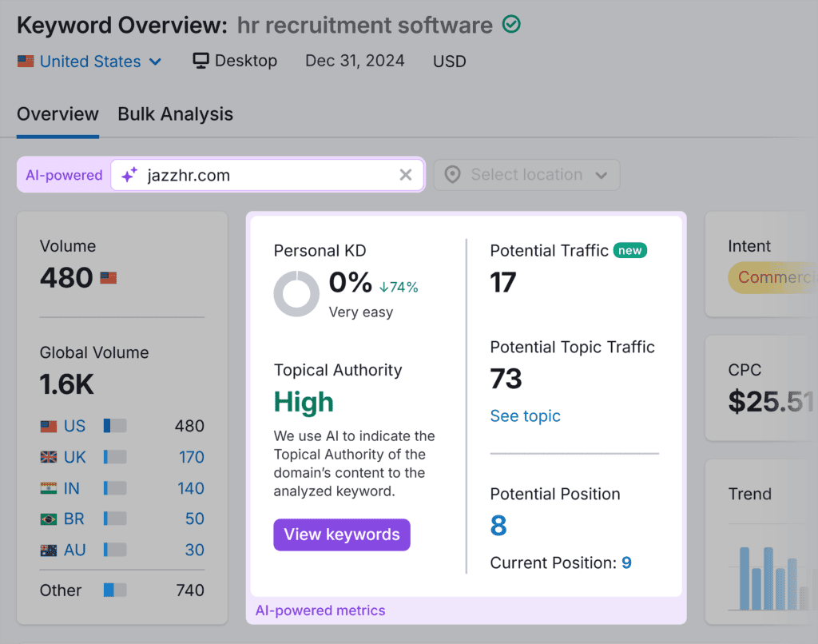818x644 pixels.
Task: Click the green verified checkmark beside keyword
Action: point(511,25)
